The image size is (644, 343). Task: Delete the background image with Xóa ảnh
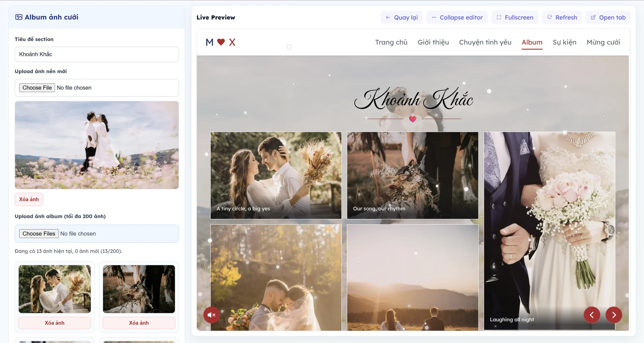[29, 199]
